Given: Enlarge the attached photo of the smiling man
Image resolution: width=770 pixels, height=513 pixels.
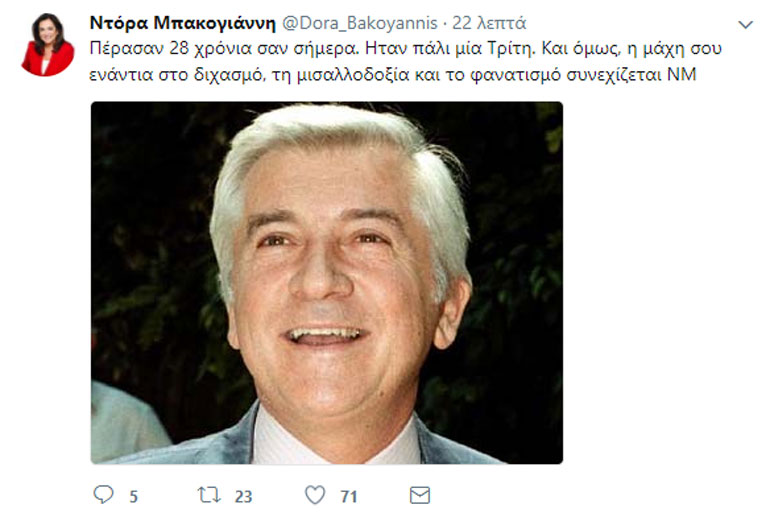Looking at the screenshot, I should [x=327, y=283].
